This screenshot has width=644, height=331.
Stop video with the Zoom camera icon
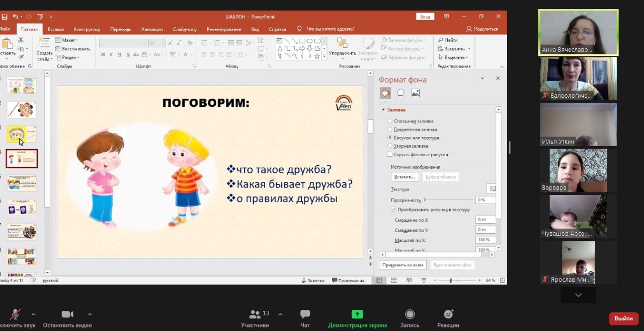tap(67, 314)
